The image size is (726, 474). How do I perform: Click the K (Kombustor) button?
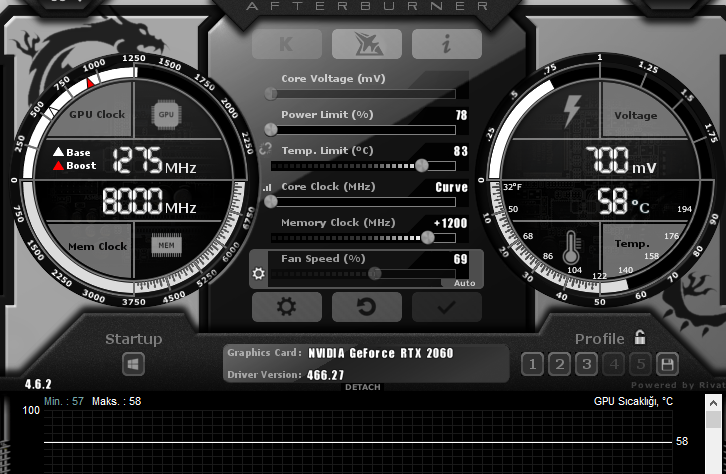pyautogui.click(x=287, y=44)
